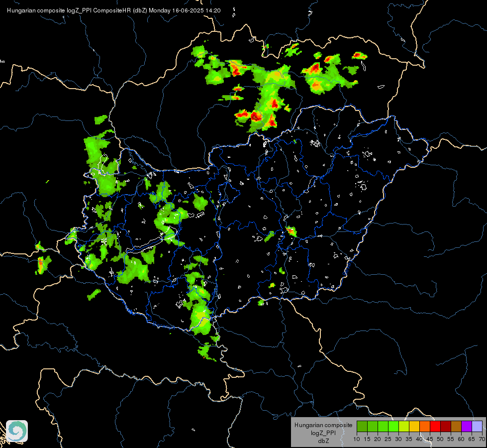Click the legend scale value '20'
Screen dimensions: 487x448
[378, 440]
